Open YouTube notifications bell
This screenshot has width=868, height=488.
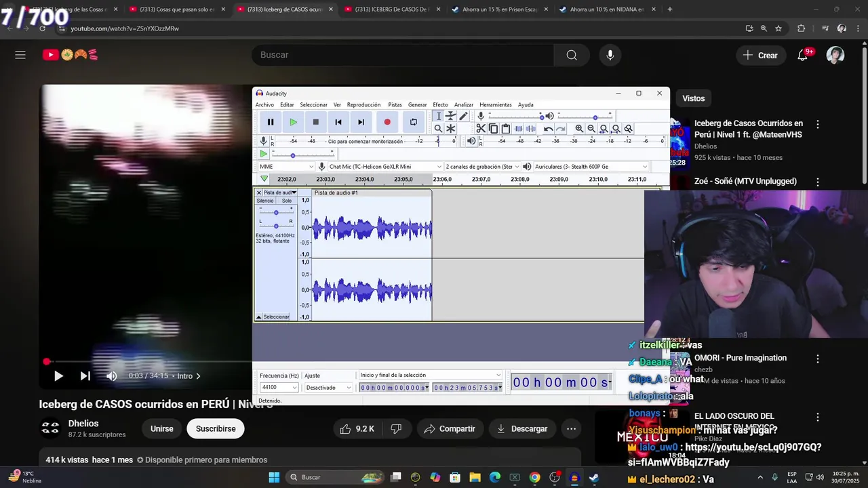[x=803, y=55]
